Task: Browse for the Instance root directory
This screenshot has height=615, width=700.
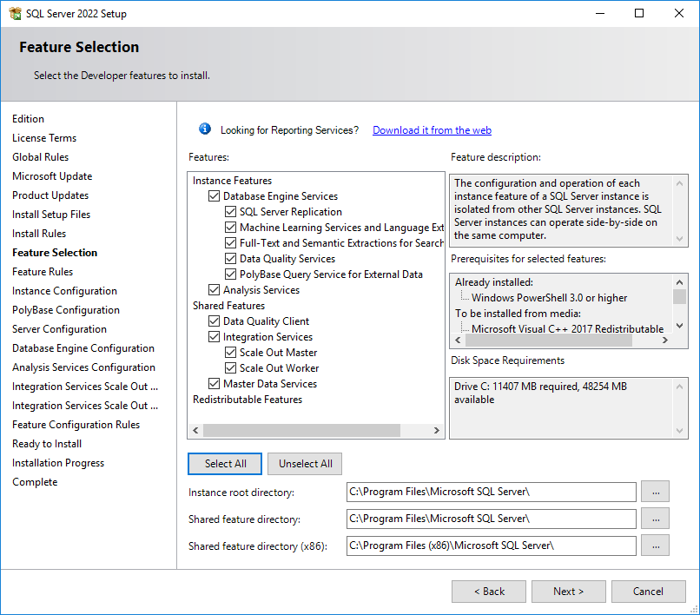Action: [x=655, y=493]
